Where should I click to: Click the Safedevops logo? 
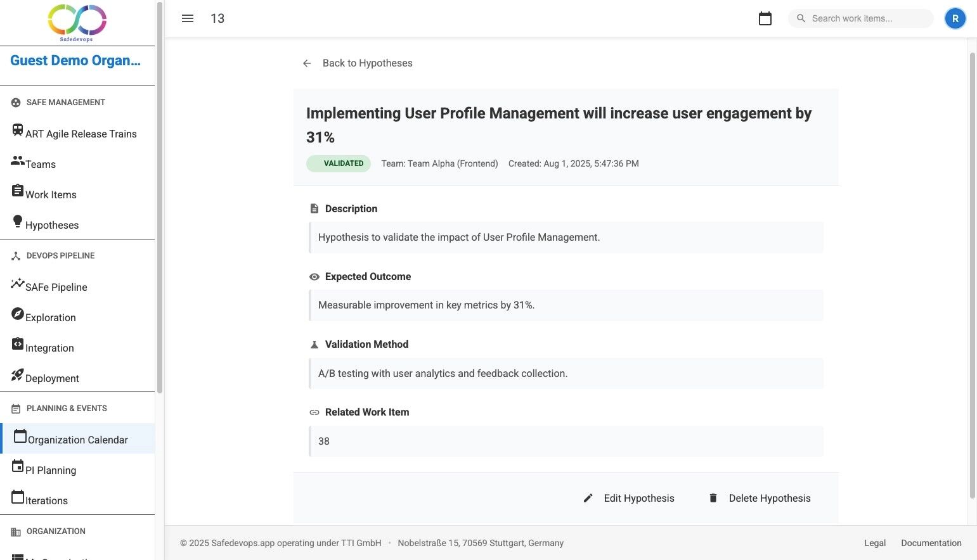click(x=77, y=23)
